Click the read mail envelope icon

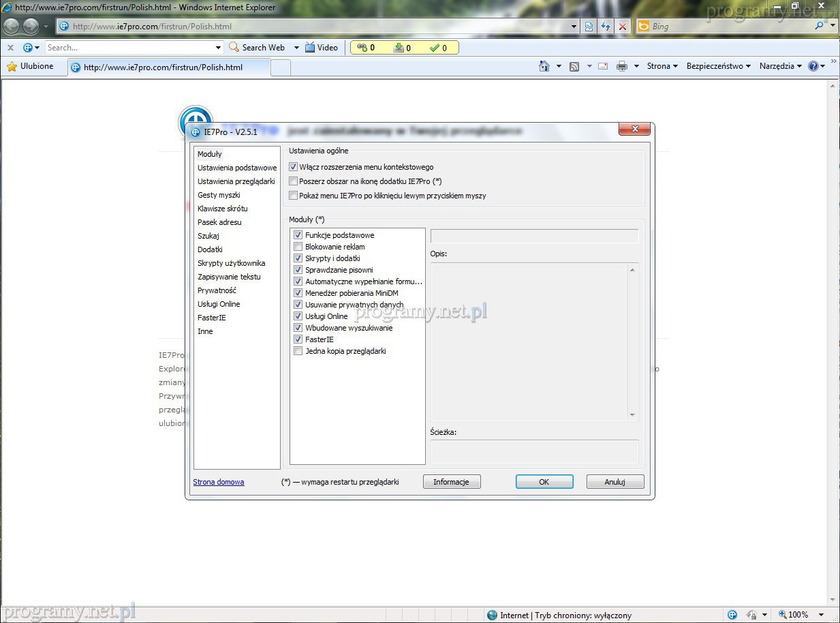click(602, 66)
